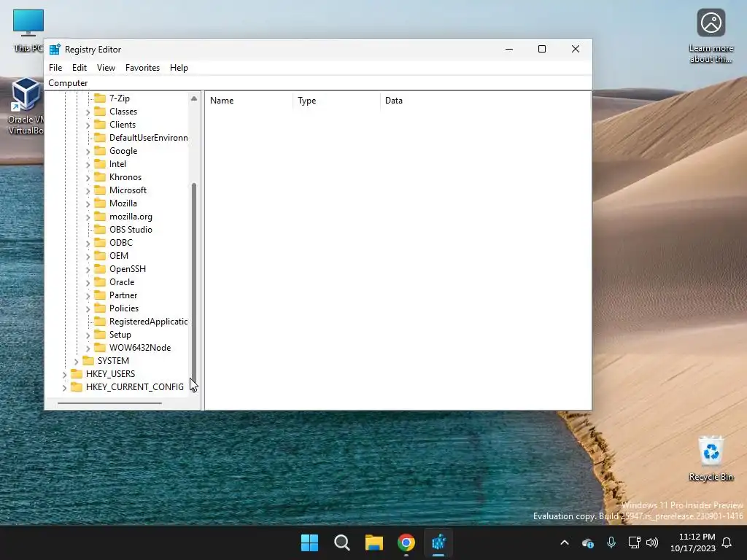Click the tree scroll-up arrow
Screen dimensions: 747x560
coord(194,98)
